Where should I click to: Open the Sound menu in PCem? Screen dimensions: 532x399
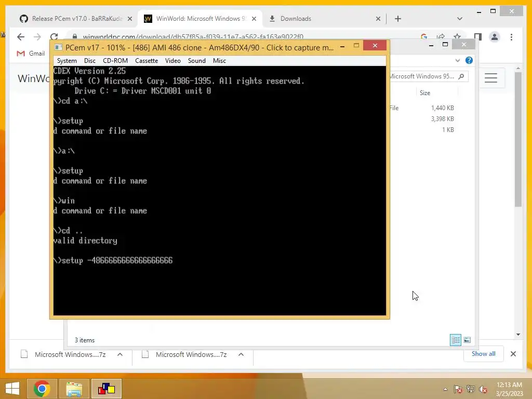point(197,61)
